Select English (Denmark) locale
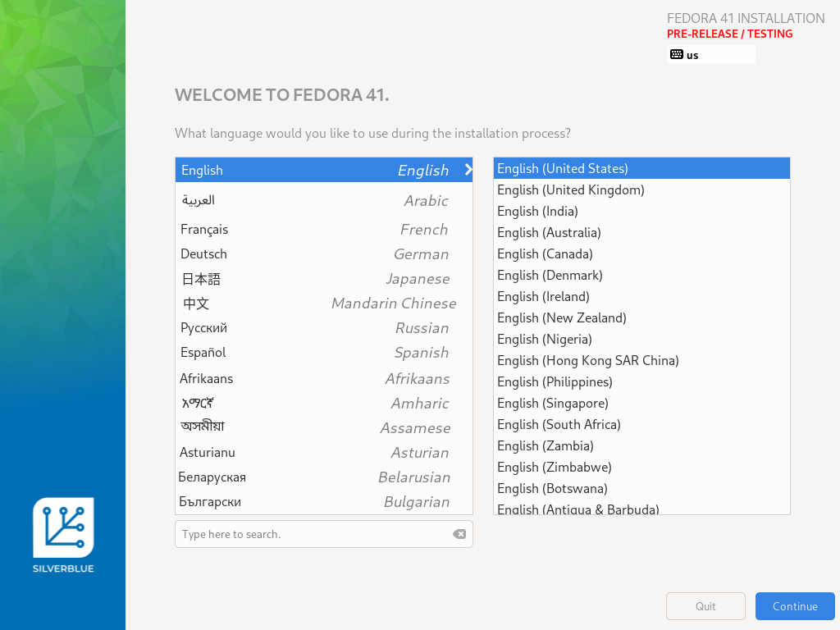Viewport: 840px width, 630px height. 641,276
